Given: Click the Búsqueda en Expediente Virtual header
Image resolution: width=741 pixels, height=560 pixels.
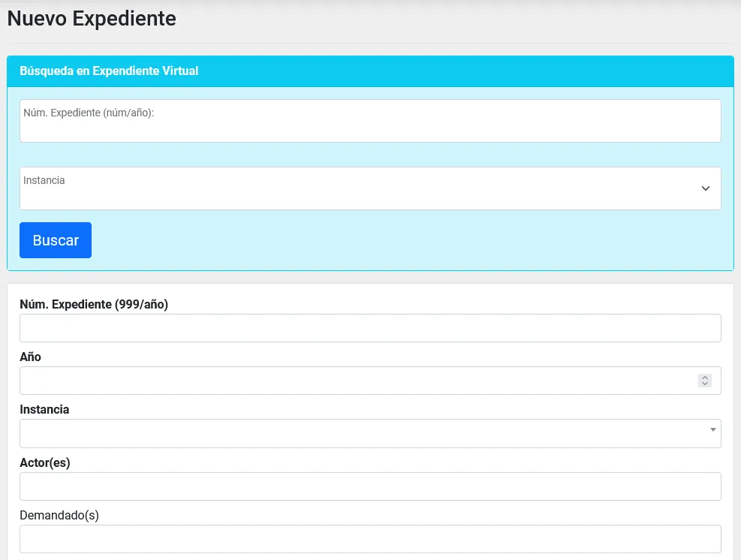Looking at the screenshot, I should click(x=109, y=71).
